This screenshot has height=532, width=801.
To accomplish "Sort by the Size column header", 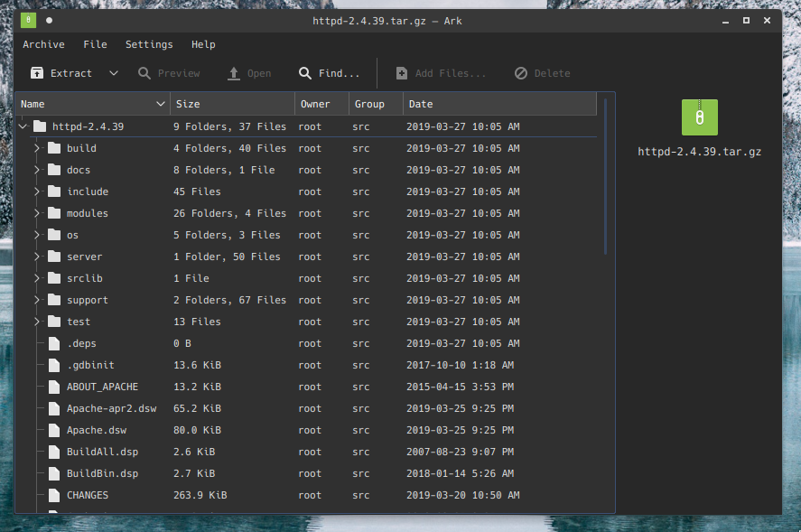I will click(x=232, y=104).
